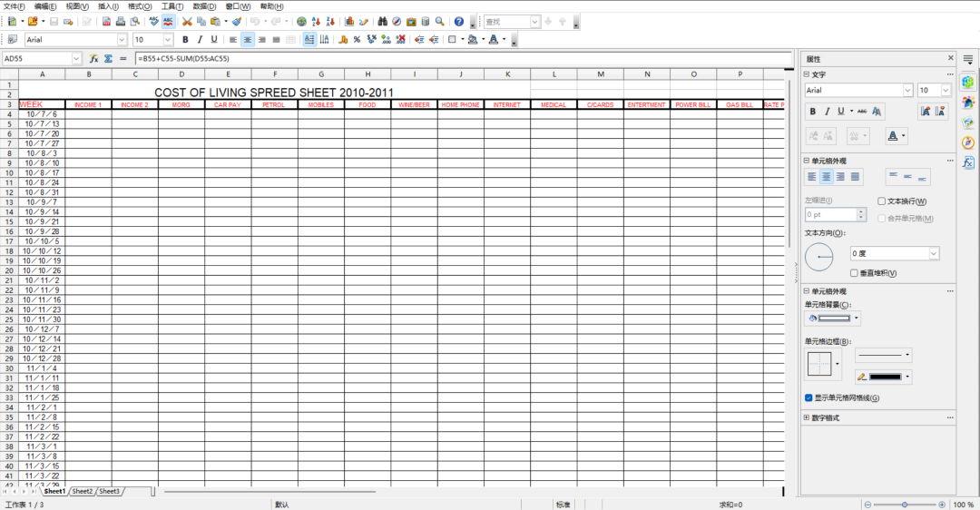Open sidebar Functions fx deck icon
The height and width of the screenshot is (510, 980).
tap(968, 163)
